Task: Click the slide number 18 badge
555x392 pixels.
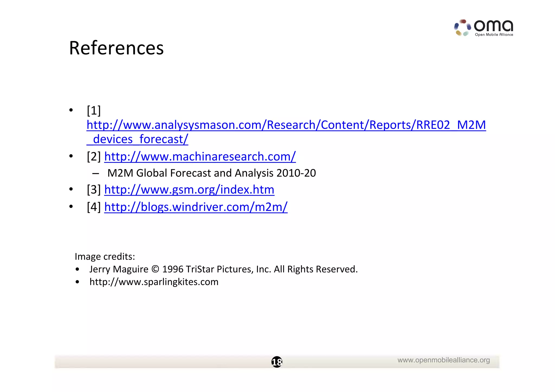Action: (277, 362)
